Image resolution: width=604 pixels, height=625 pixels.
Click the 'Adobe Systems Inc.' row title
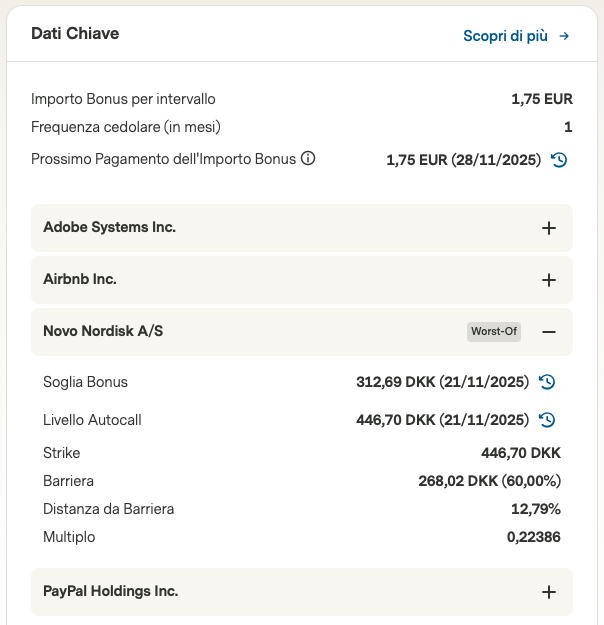point(109,228)
